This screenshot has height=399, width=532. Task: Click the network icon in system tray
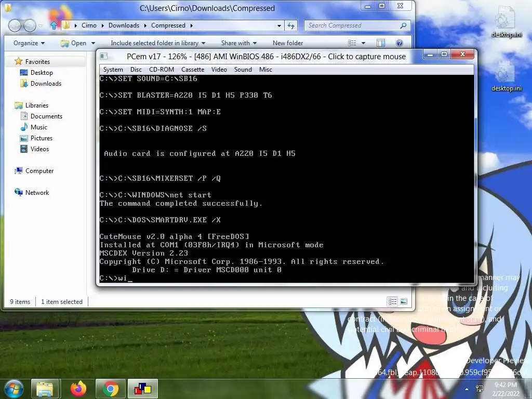pyautogui.click(x=480, y=389)
